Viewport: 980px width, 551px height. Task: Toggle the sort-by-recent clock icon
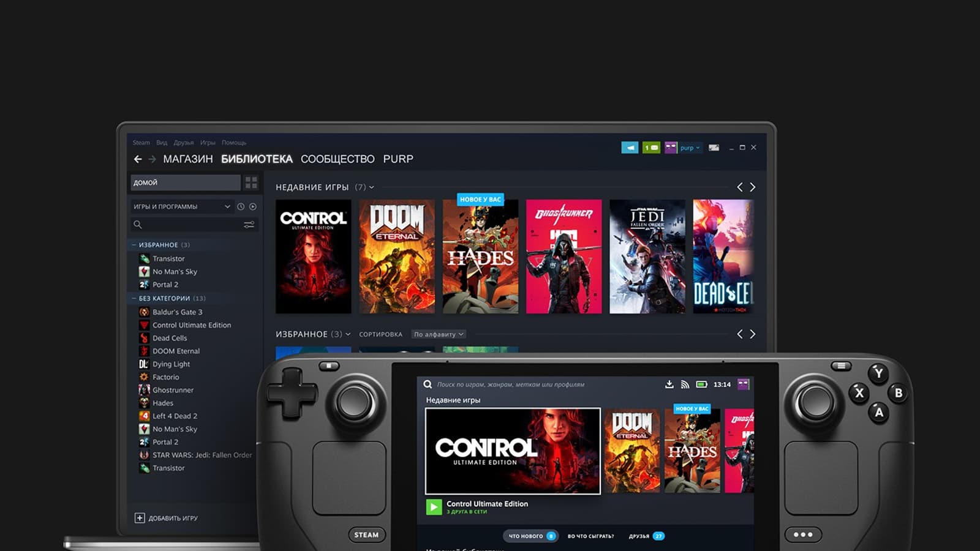[x=241, y=207]
